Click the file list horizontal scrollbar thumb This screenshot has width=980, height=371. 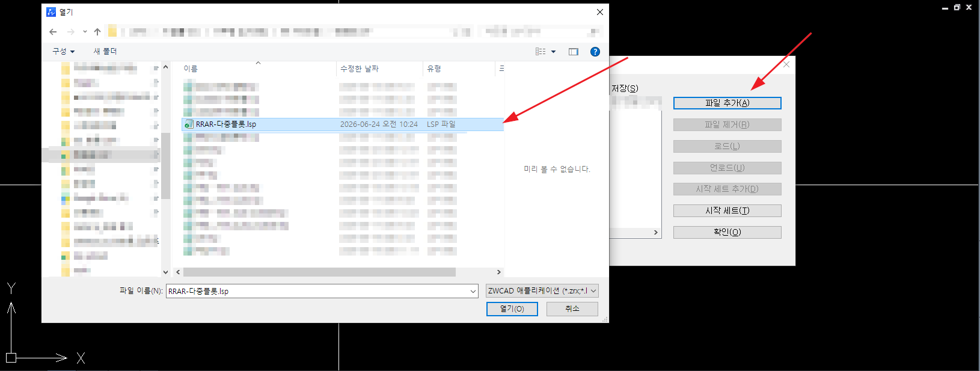(x=319, y=272)
